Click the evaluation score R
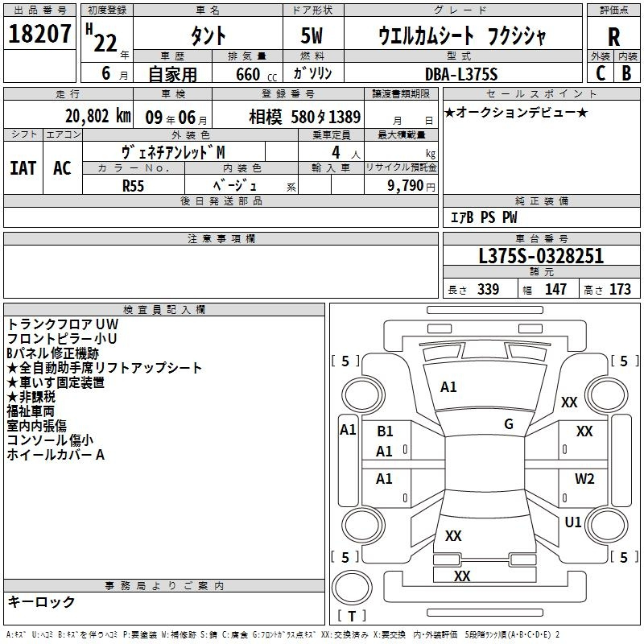This screenshot has width=644, height=644. pos(613,36)
